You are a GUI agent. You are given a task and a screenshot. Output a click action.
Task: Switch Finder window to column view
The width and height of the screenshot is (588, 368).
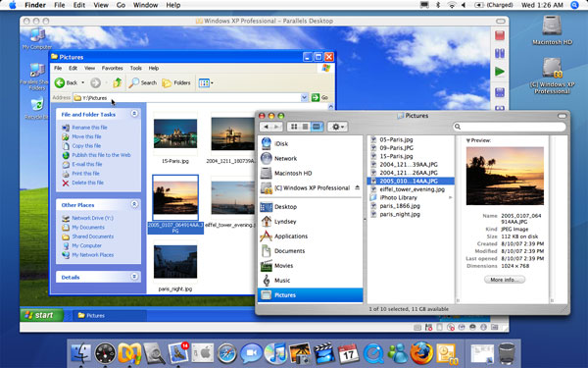pyautogui.click(x=317, y=127)
